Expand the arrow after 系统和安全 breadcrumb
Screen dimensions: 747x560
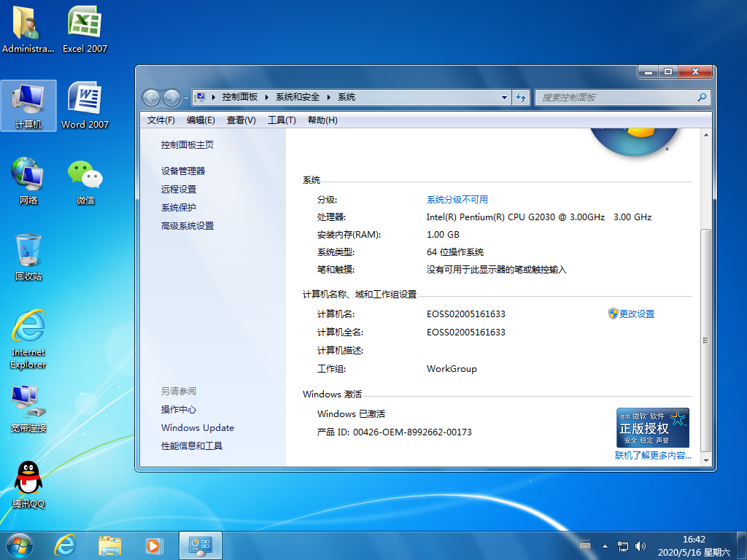click(x=329, y=97)
